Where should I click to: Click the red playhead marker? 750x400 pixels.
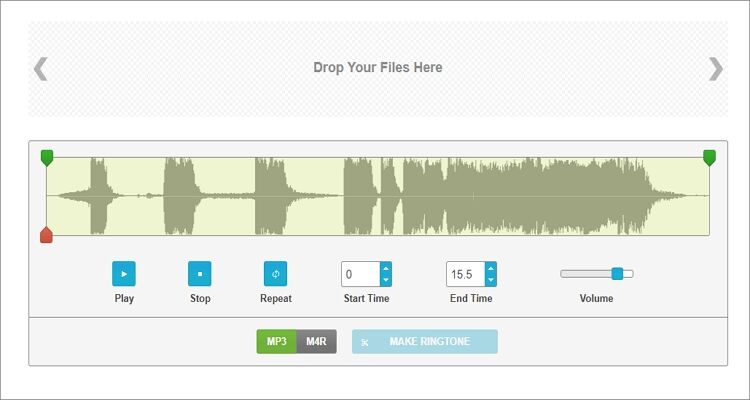(46, 235)
